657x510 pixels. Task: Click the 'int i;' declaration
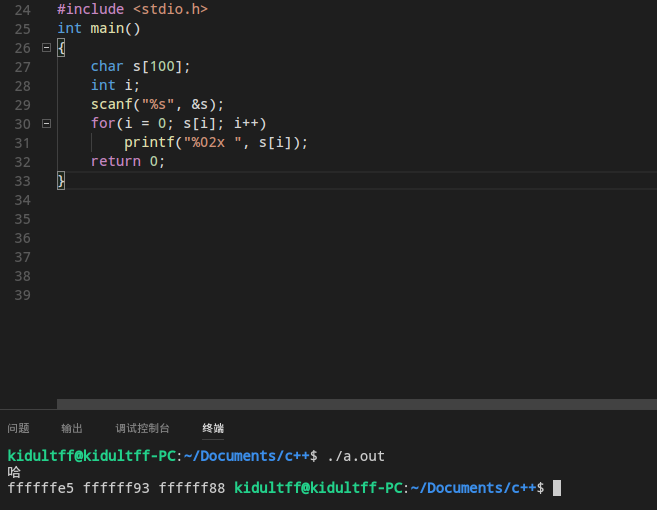(115, 85)
